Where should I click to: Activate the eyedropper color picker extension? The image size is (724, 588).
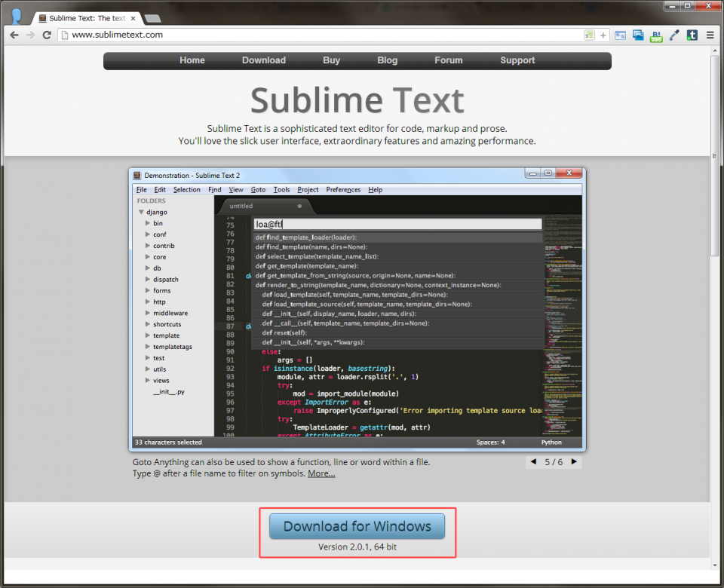point(674,35)
